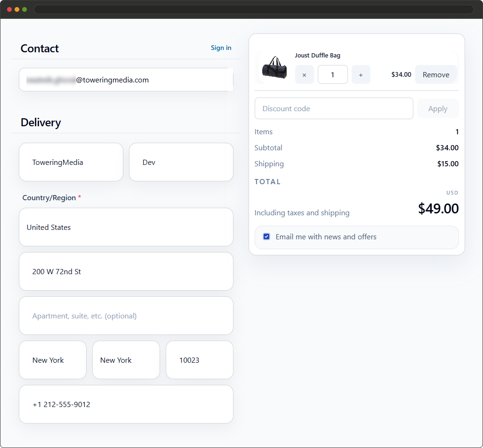Click the first name field containing ToweringMedia
This screenshot has height=448, width=483.
point(71,162)
